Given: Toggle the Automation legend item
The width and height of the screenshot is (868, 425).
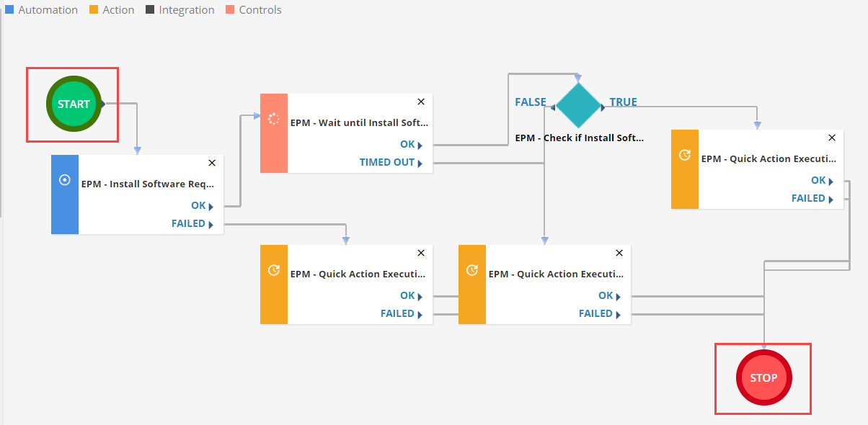Looking at the screenshot, I should [41, 9].
